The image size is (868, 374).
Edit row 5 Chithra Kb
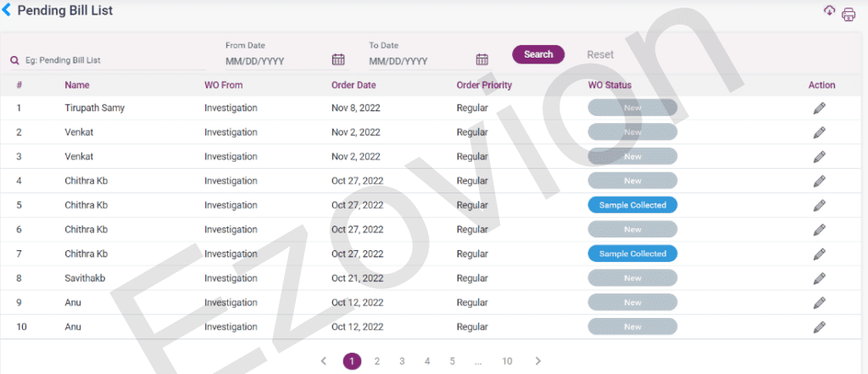click(x=820, y=205)
